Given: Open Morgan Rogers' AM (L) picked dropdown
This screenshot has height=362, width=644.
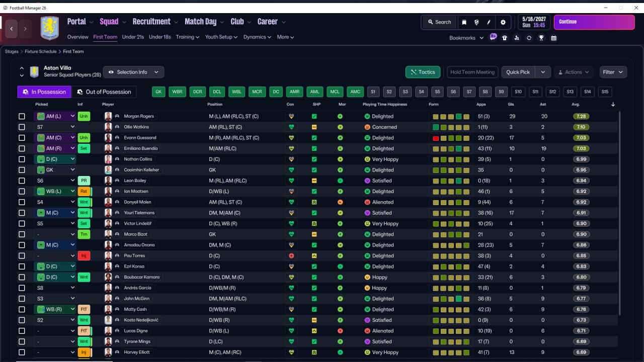Looking at the screenshot, I should click(x=55, y=116).
